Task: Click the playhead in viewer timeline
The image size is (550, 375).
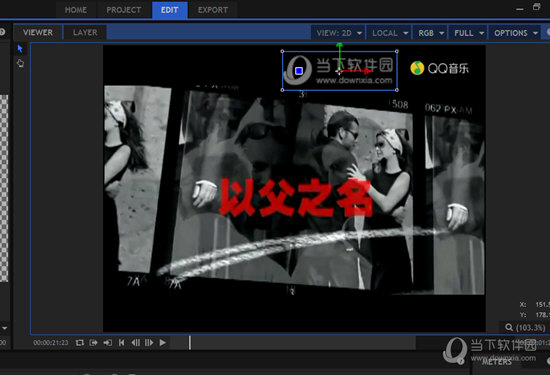Action: pyautogui.click(x=190, y=342)
